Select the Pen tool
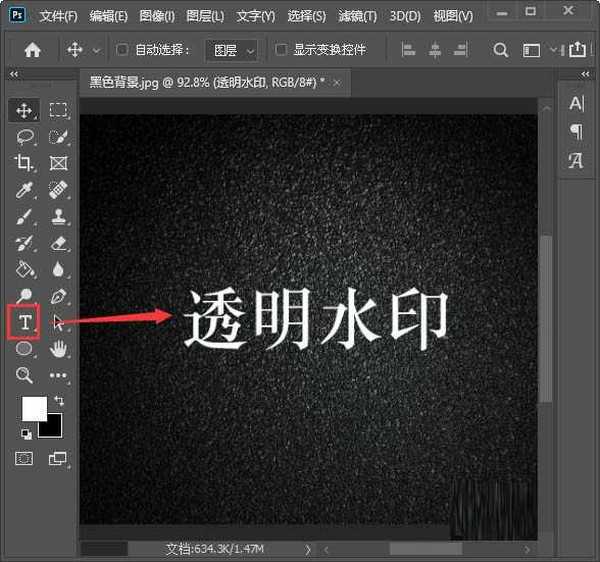 59,296
